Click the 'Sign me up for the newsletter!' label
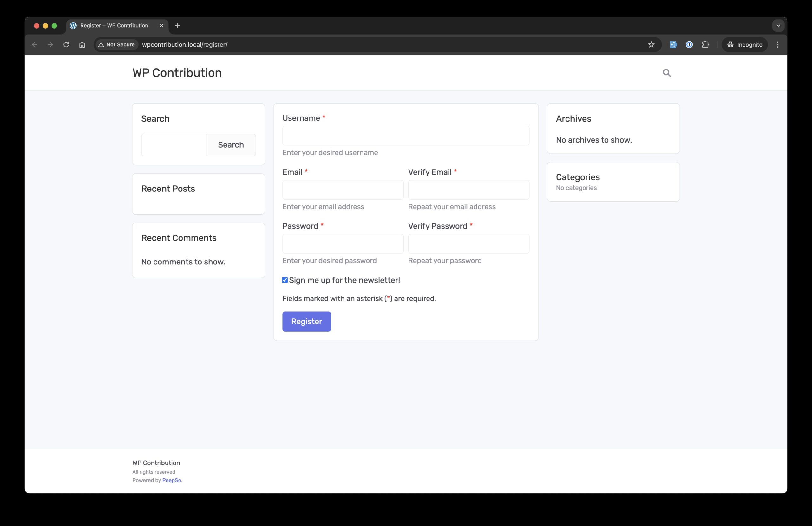 click(344, 280)
